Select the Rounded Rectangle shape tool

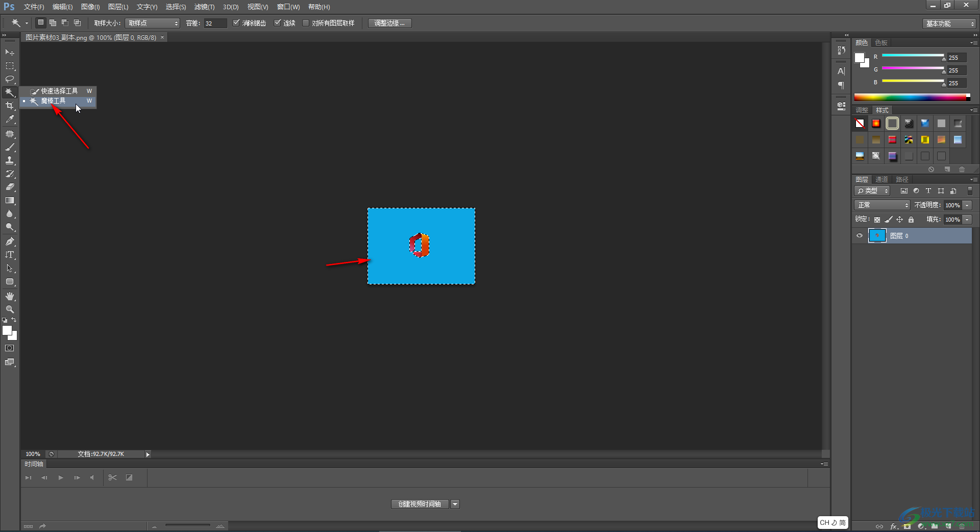(10, 281)
